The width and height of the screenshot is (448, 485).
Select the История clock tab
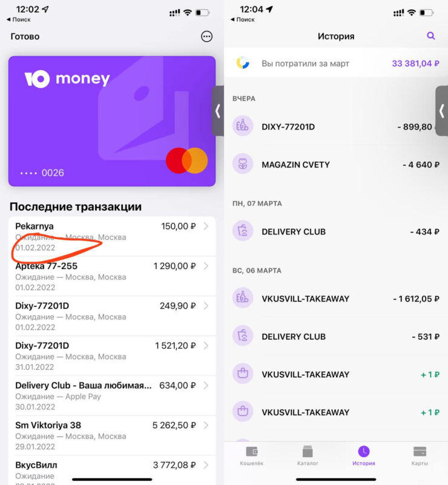pos(364,455)
